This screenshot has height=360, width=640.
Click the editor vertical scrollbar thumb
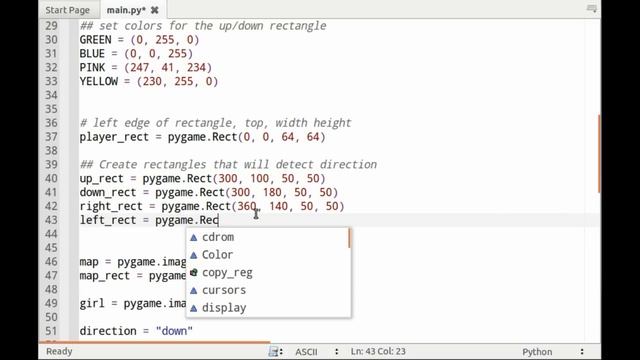(599, 153)
